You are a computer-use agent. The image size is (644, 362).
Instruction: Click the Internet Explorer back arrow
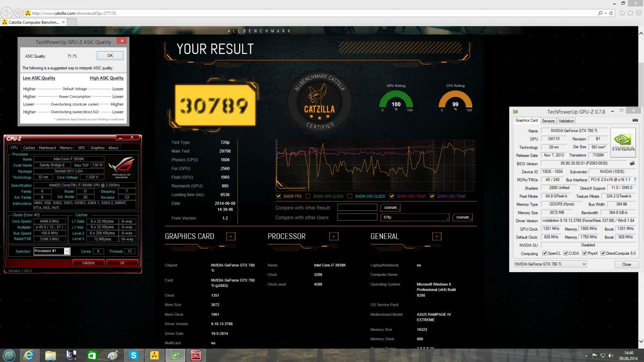(x=7, y=13)
